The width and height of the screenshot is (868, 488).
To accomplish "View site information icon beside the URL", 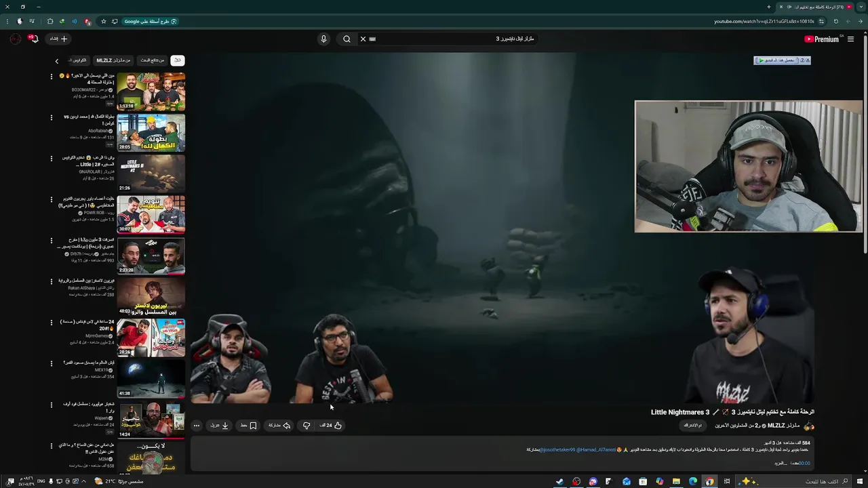I will tap(821, 21).
